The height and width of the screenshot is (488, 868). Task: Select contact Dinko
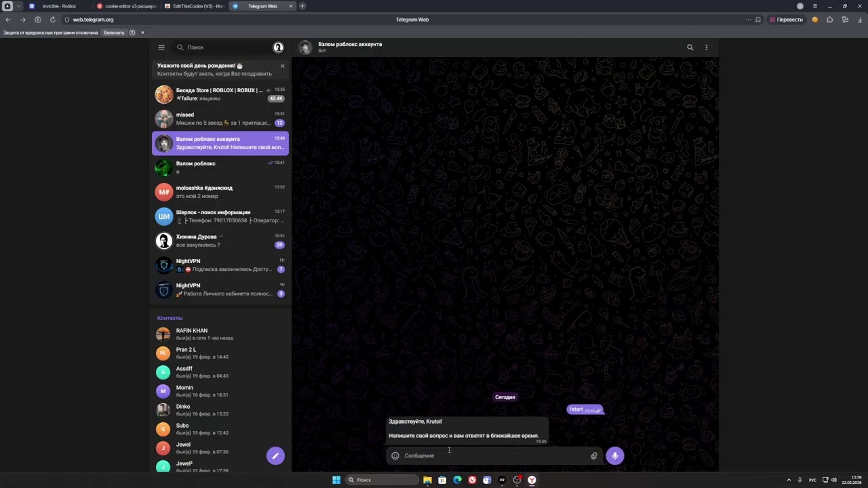220,410
